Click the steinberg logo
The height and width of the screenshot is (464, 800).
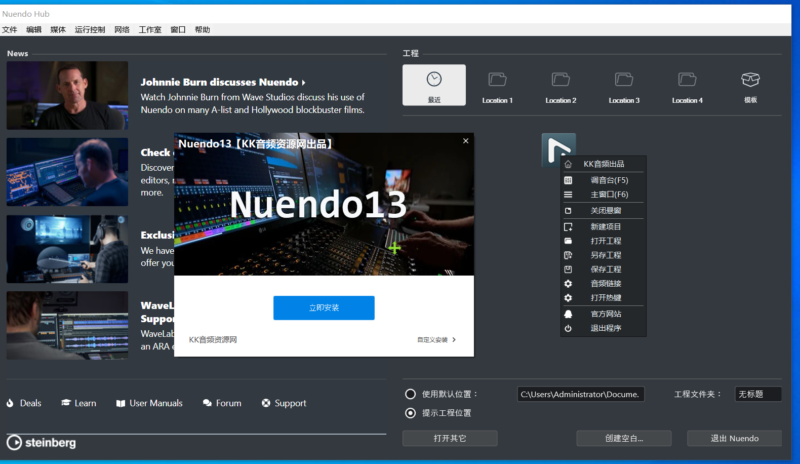(x=41, y=443)
